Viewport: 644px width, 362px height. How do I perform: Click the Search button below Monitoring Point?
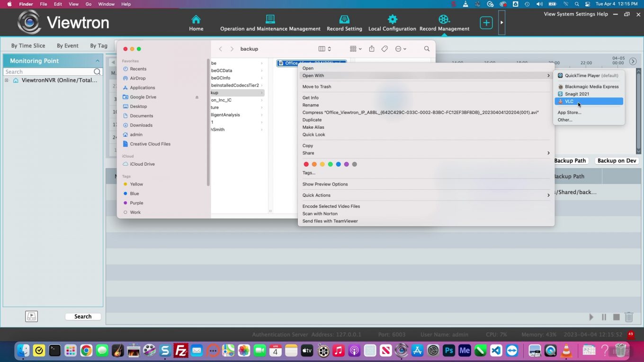point(83,316)
